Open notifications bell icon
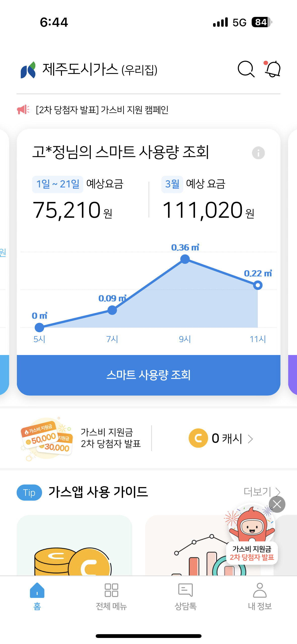The width and height of the screenshot is (297, 644). click(273, 69)
